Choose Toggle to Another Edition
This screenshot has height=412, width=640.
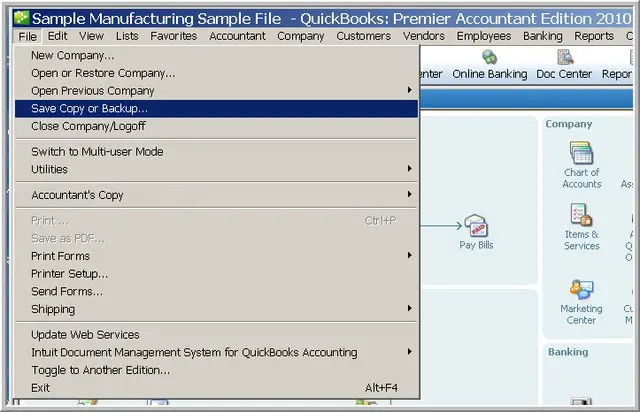tap(216, 370)
